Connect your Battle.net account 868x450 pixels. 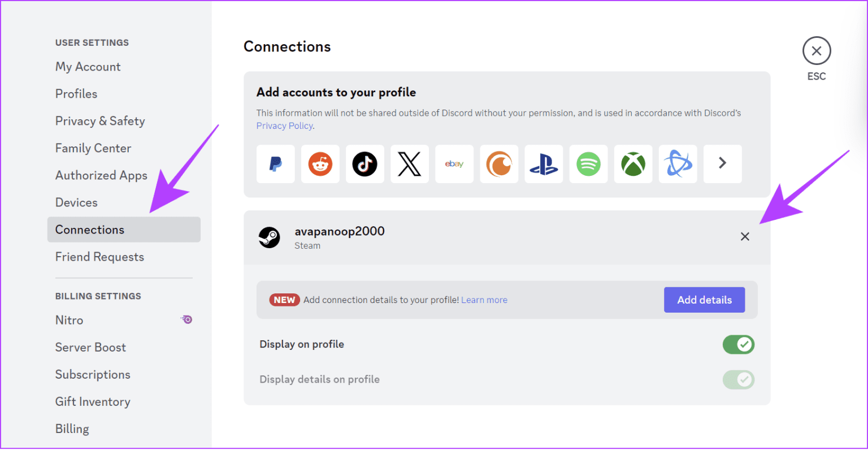click(678, 164)
